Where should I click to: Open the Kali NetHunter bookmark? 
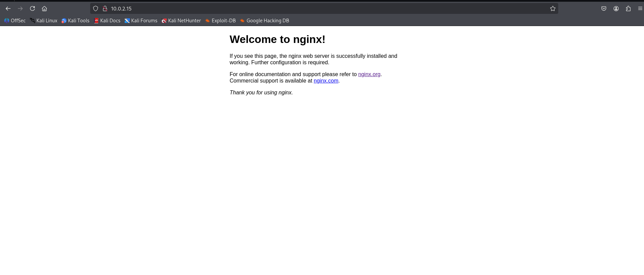tap(181, 21)
